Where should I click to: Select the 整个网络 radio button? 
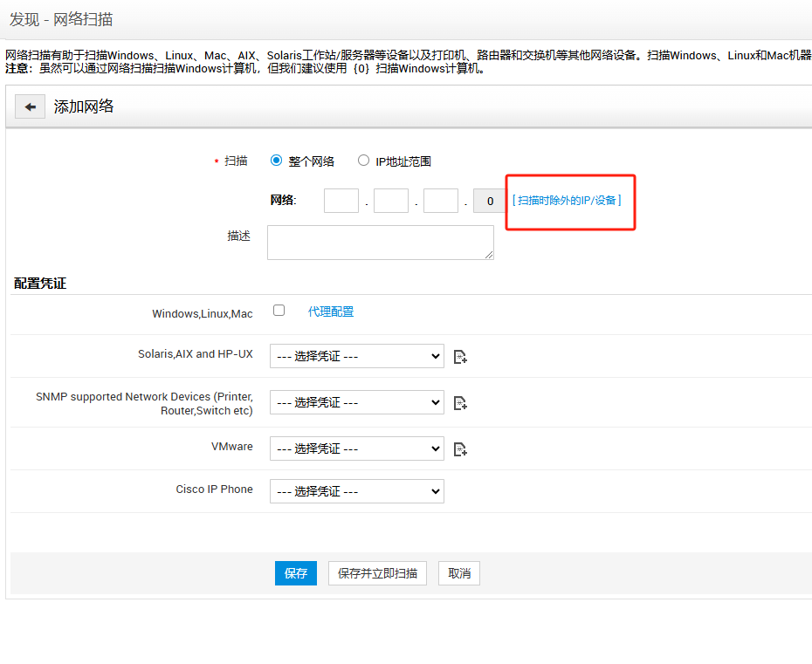277,161
